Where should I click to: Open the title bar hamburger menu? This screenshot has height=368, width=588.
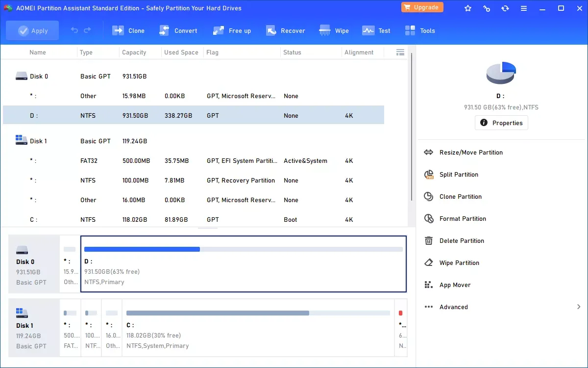(524, 8)
